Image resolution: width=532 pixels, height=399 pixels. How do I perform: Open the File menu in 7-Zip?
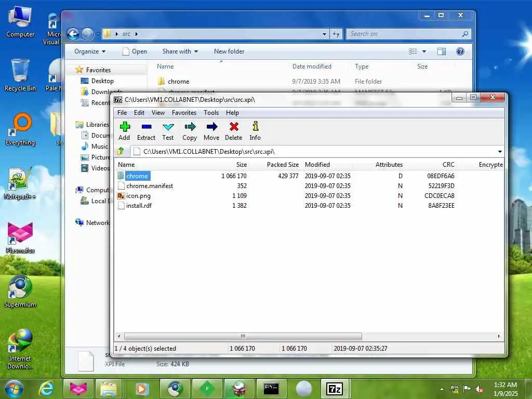tap(122, 113)
